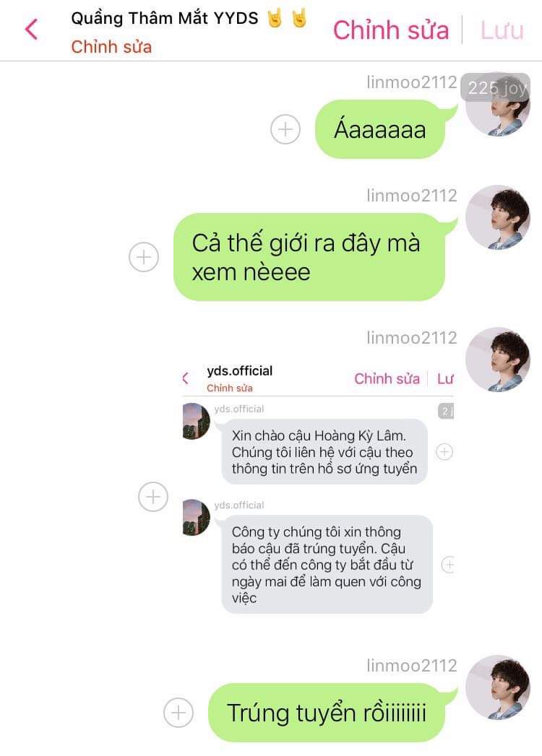Click Chỉnh sửa link under the chat title
Screen dimensions: 542x756
point(111,47)
